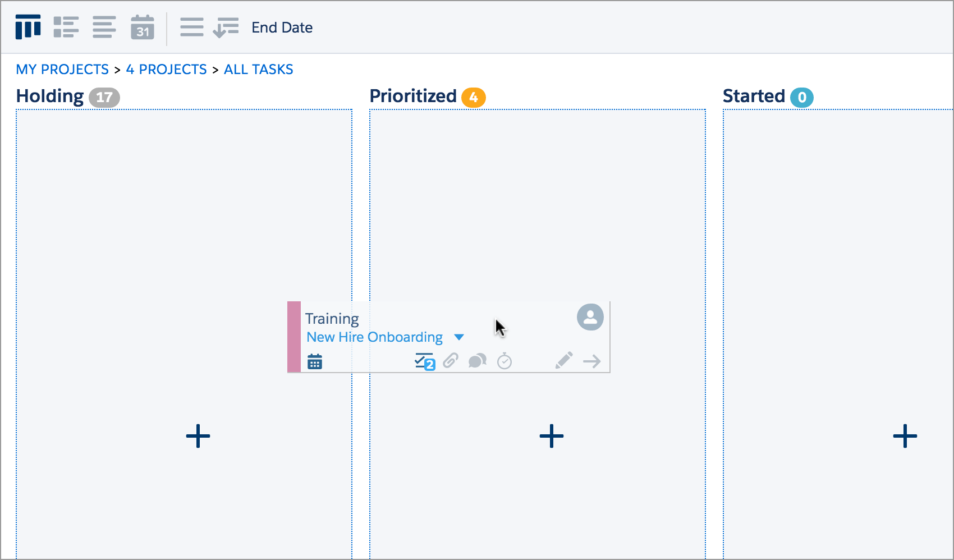Open the checklist icon on Training card
This screenshot has width=954, height=560.
click(424, 361)
